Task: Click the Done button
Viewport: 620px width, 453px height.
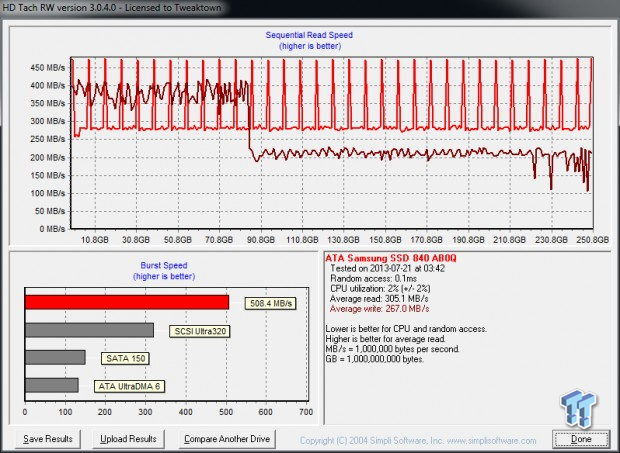Action: pyautogui.click(x=581, y=439)
